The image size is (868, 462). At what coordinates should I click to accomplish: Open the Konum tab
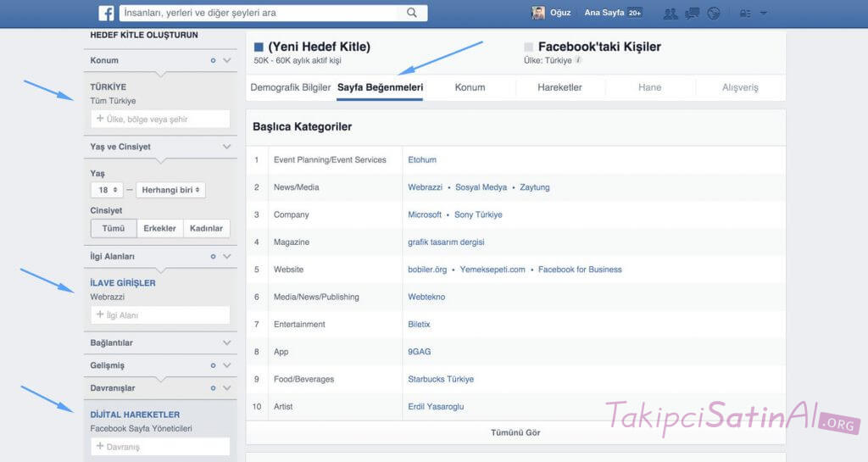click(470, 87)
